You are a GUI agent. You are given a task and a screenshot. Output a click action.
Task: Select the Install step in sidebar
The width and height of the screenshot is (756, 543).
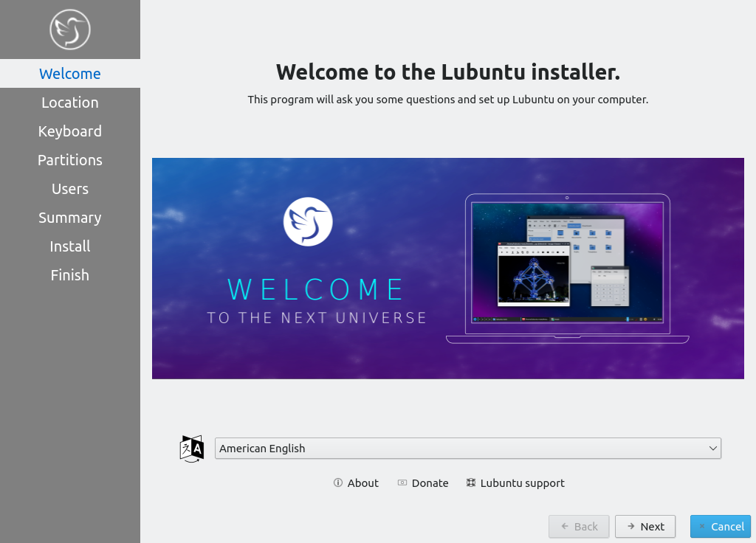70,246
